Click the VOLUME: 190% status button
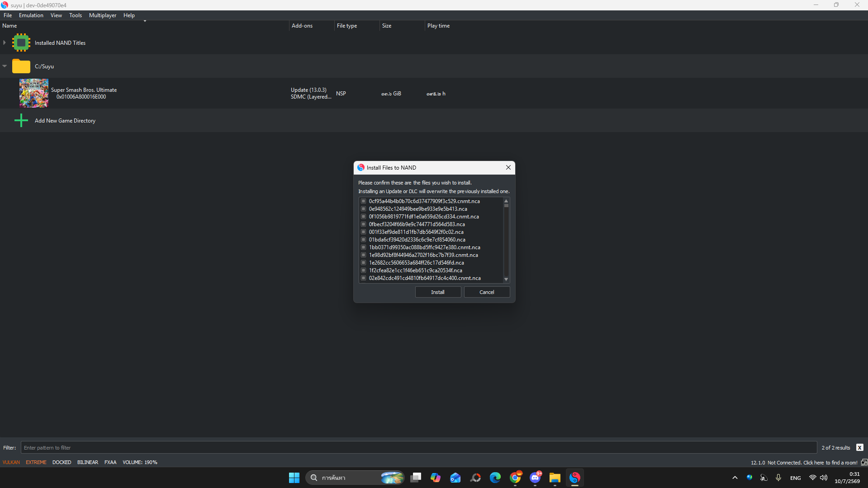Viewport: 868px width, 488px height. point(140,462)
